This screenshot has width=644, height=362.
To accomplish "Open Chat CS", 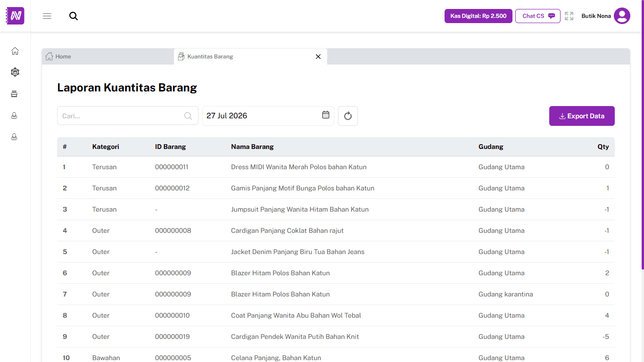I will click(x=538, y=16).
